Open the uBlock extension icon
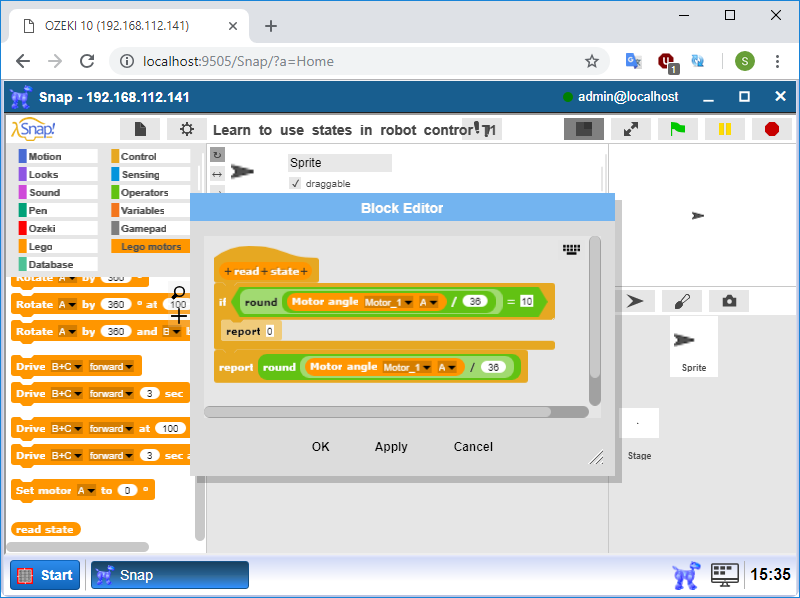The image size is (800, 598). click(667, 62)
